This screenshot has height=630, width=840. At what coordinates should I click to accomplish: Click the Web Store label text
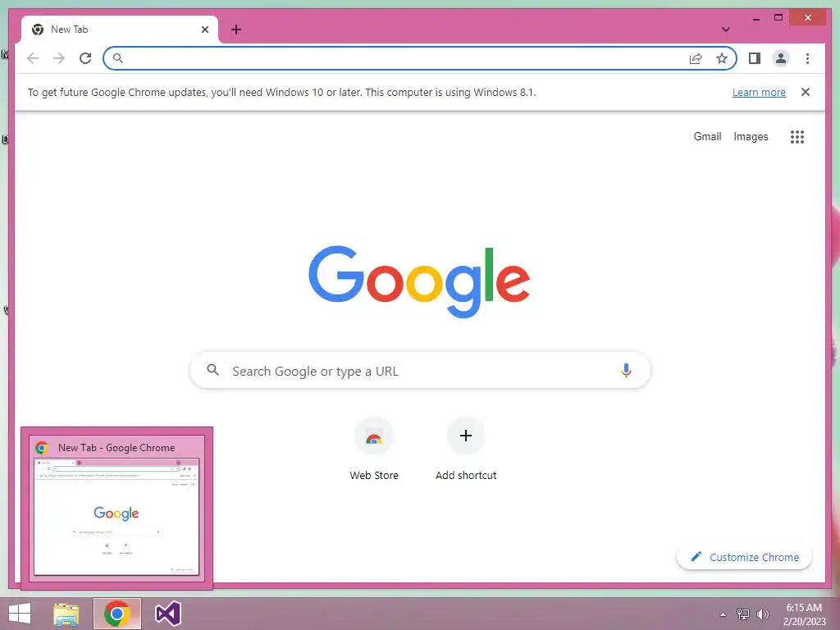pos(374,475)
